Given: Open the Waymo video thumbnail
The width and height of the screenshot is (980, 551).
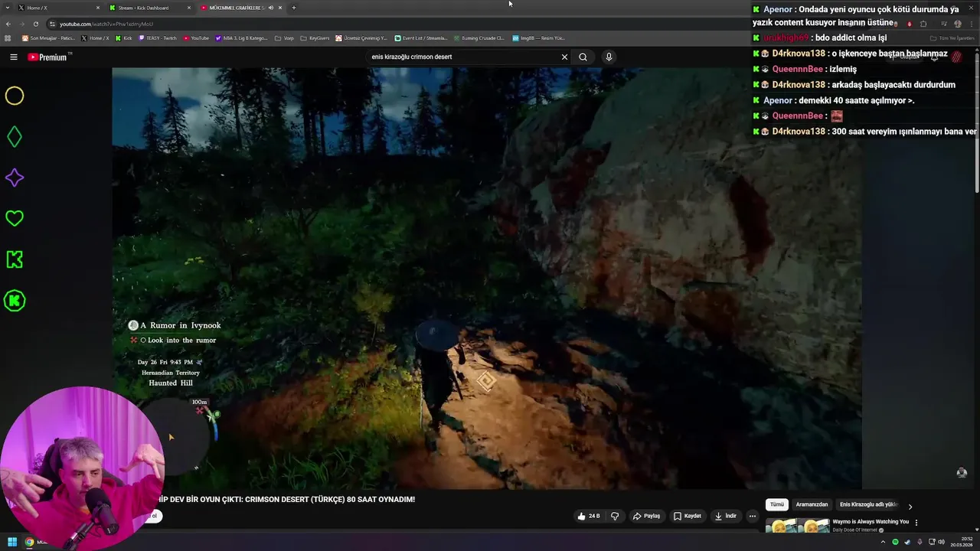Looking at the screenshot, I should 798,526.
